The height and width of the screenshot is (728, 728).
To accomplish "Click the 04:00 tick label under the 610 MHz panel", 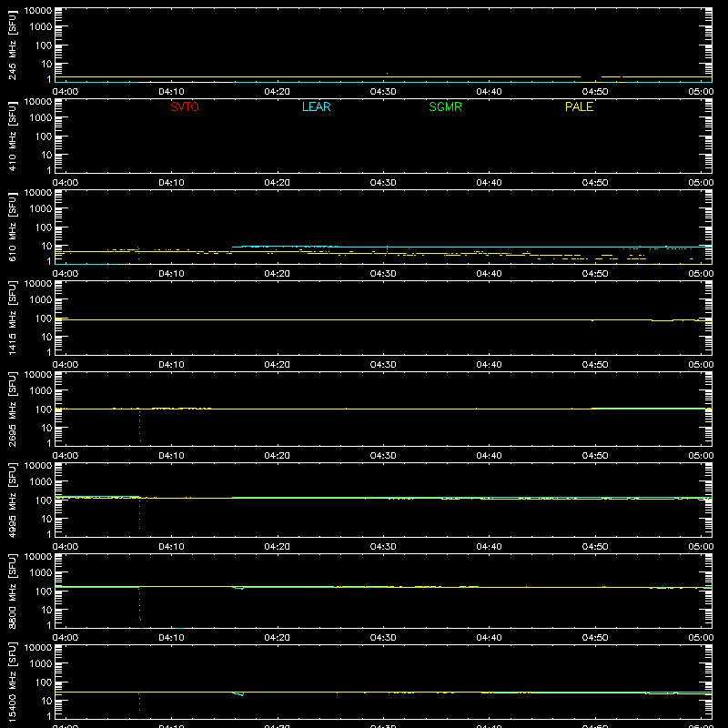I will [x=66, y=274].
